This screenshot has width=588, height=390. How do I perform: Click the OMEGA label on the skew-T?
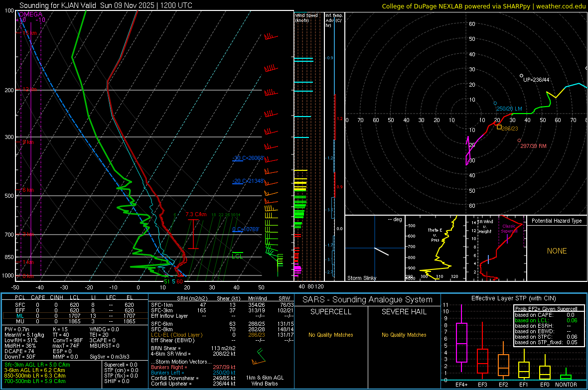tap(30, 14)
